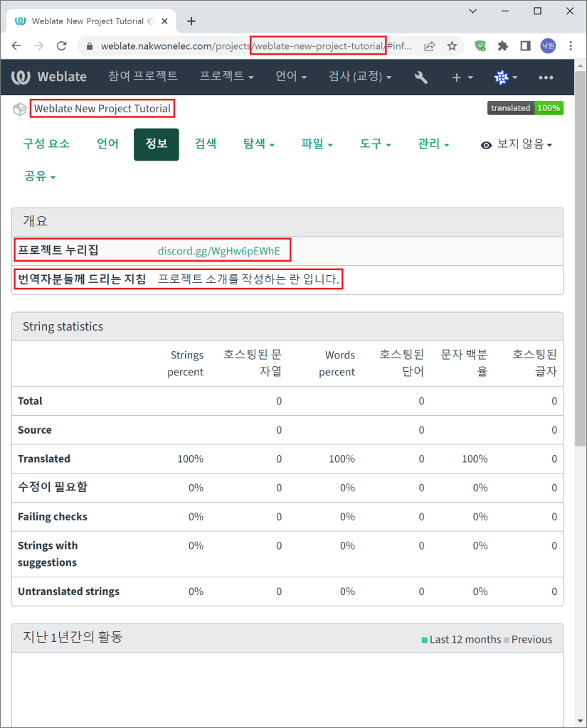Open the plus add-new menu

(x=462, y=77)
